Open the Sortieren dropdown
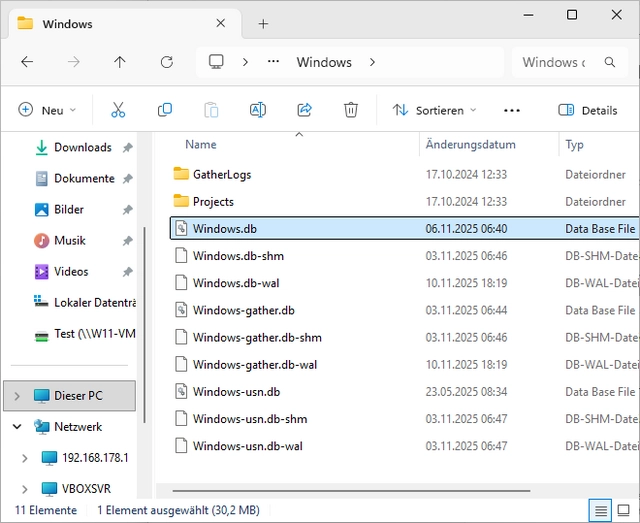Viewport: 640px width, 523px height. [x=434, y=110]
